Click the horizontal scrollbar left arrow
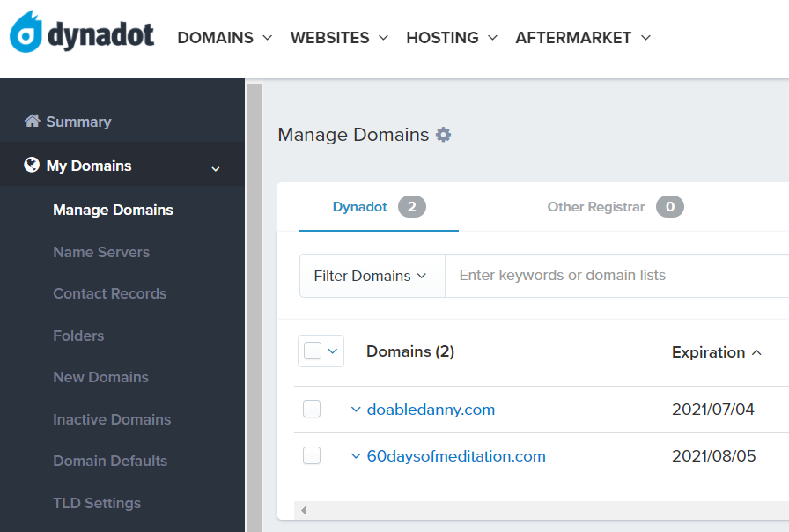The width and height of the screenshot is (789, 532). coord(303,510)
